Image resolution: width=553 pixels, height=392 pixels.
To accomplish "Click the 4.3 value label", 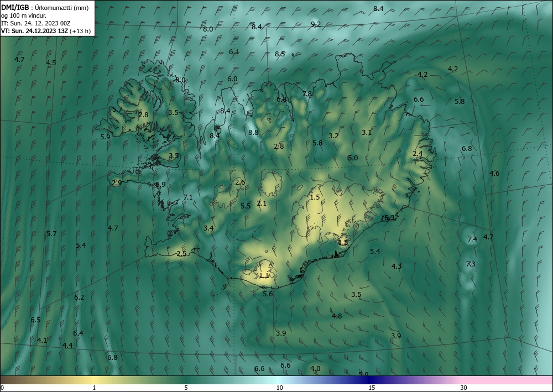I will tap(397, 266).
